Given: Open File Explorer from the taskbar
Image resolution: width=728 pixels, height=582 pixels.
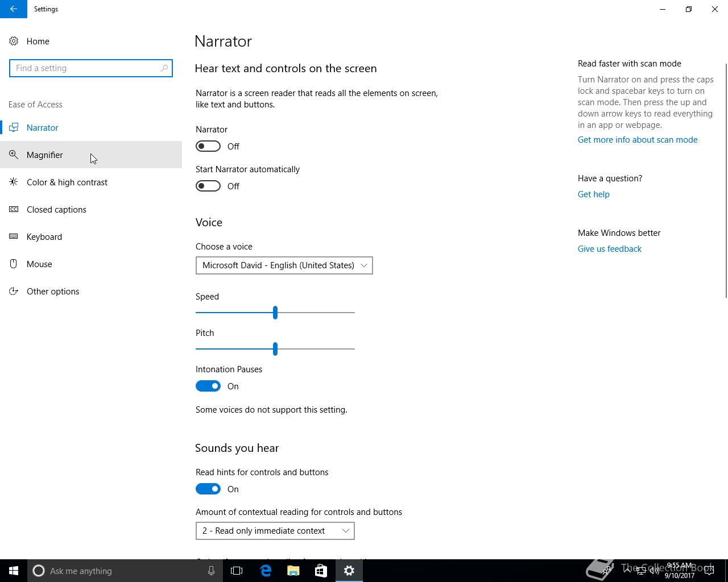Looking at the screenshot, I should 293,571.
